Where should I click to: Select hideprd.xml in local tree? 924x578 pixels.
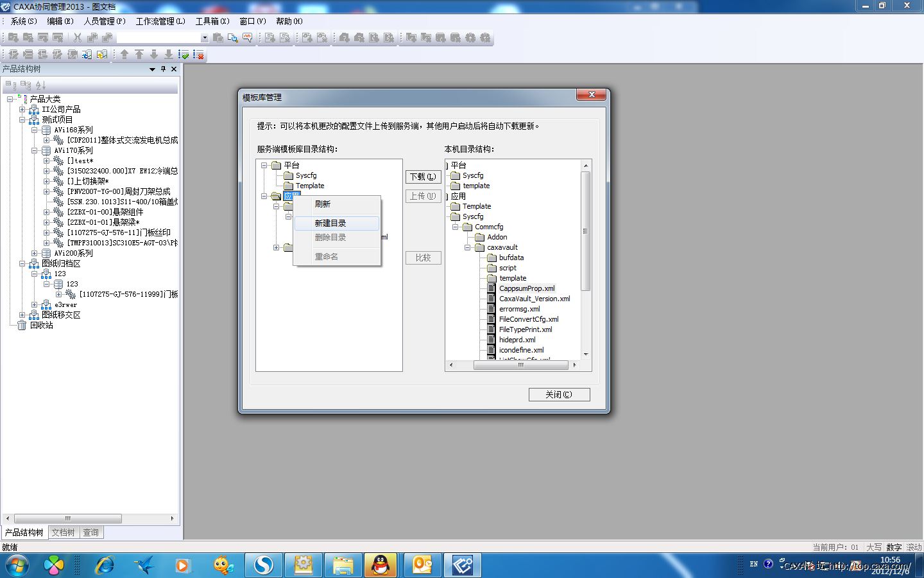517,340
